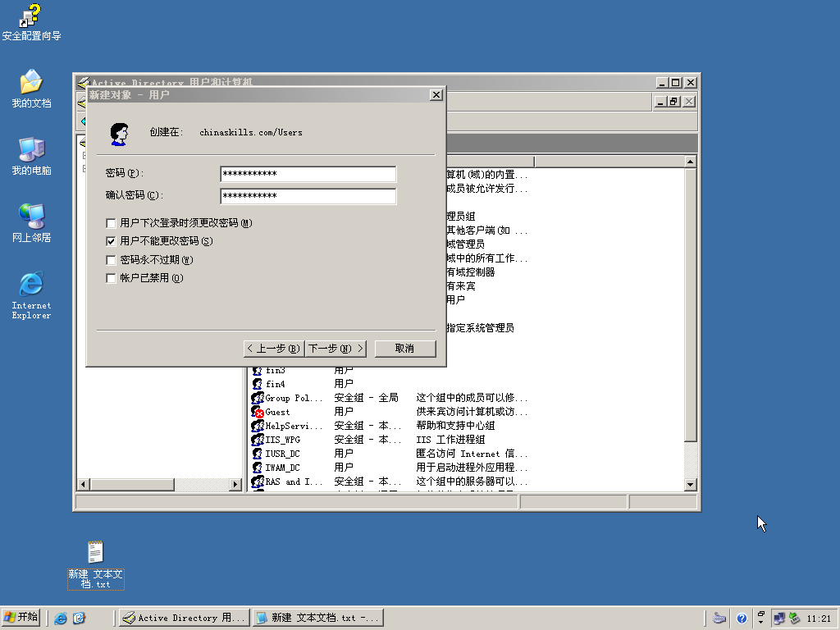Open the 开始 Start menu
This screenshot has width=840, height=630.
[21, 618]
